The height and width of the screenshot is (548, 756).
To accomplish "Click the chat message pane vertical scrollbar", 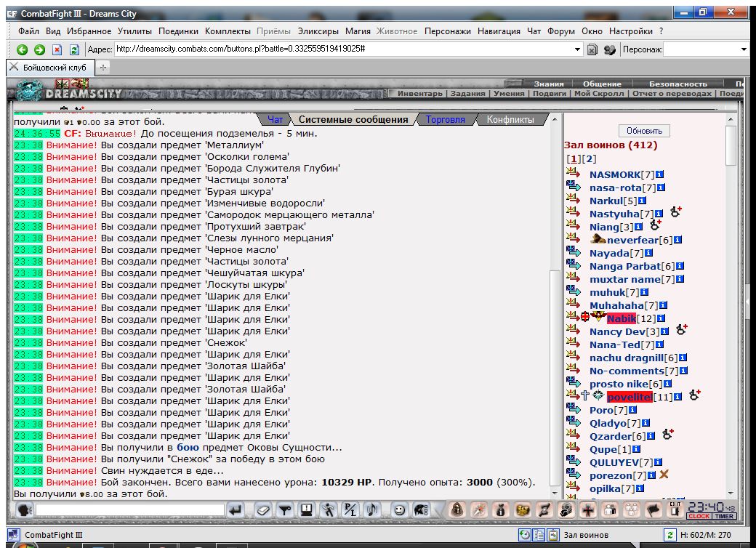I will (555, 306).
